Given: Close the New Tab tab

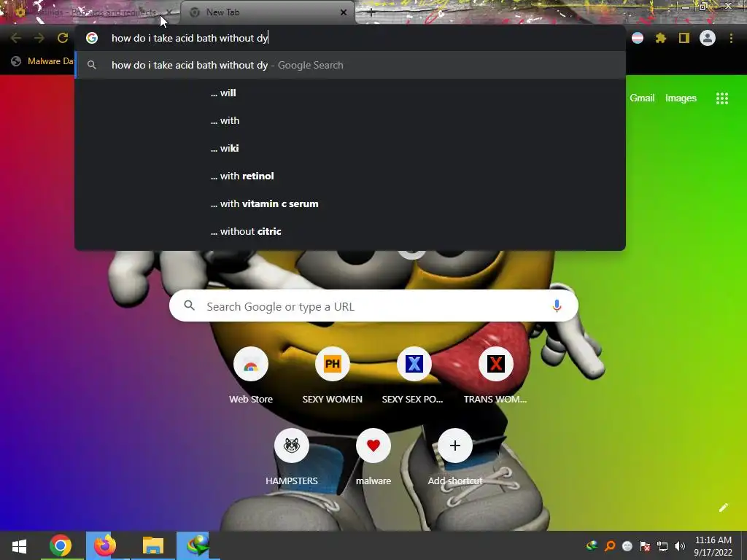Looking at the screenshot, I should (344, 12).
